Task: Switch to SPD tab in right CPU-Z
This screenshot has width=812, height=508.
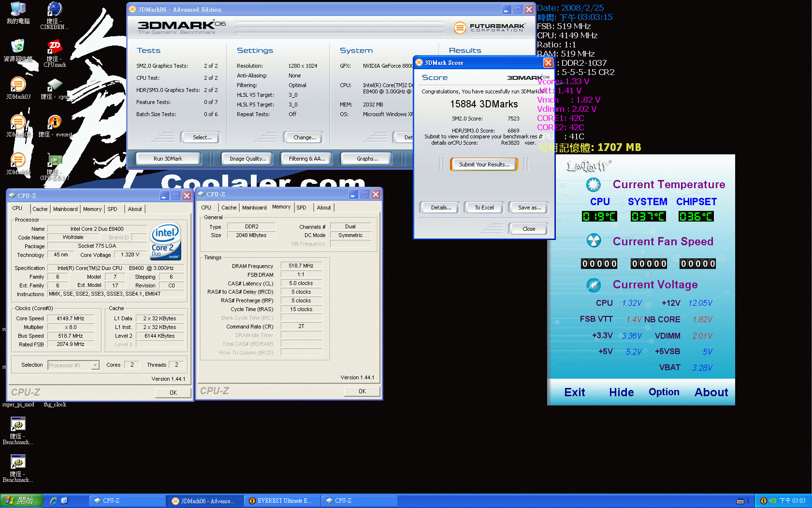Action: pyautogui.click(x=301, y=208)
